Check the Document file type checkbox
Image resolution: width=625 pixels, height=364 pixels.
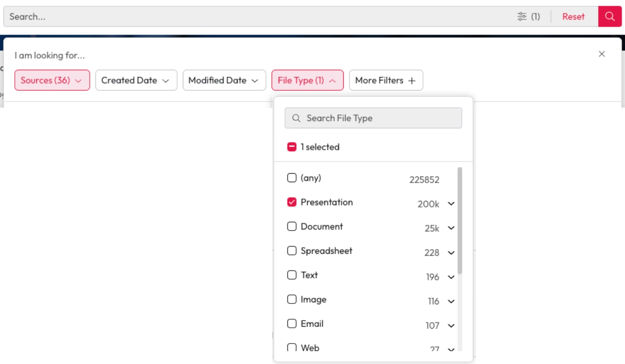tap(292, 227)
